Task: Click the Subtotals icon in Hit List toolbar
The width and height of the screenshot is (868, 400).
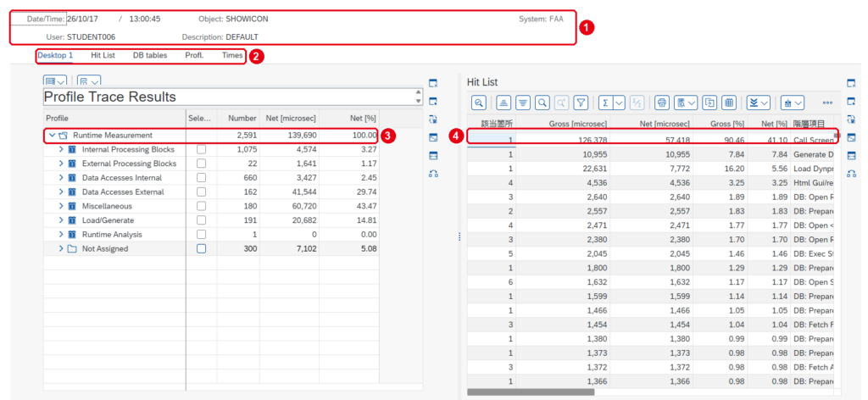Action: click(x=637, y=103)
